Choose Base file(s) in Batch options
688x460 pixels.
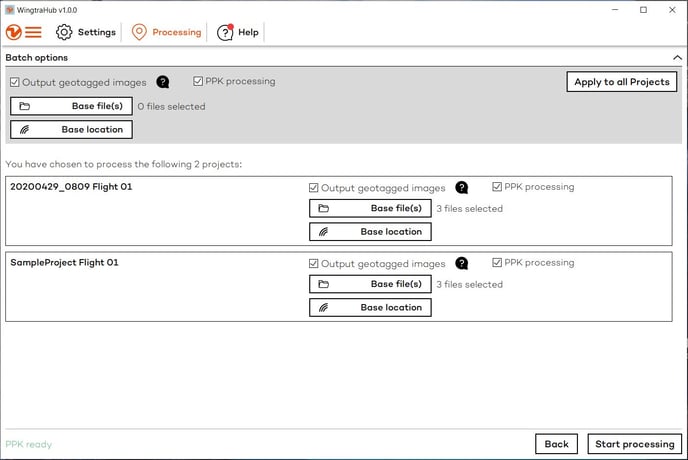tap(71, 106)
